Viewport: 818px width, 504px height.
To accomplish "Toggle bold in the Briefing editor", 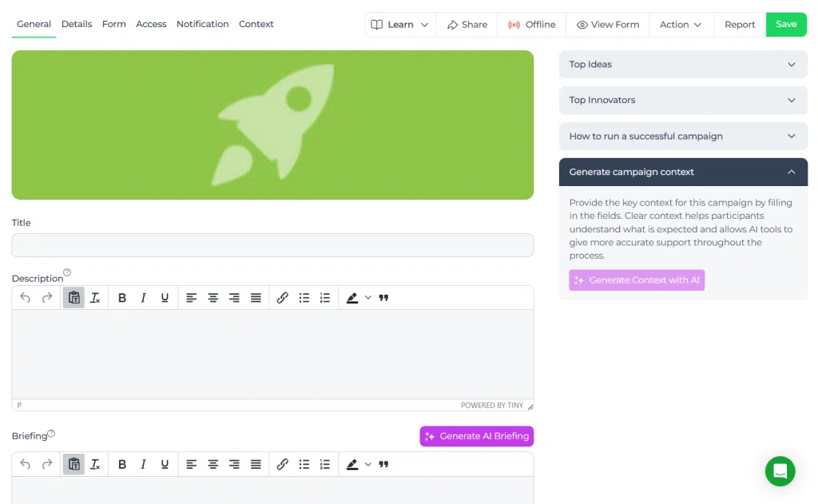I will (x=122, y=464).
